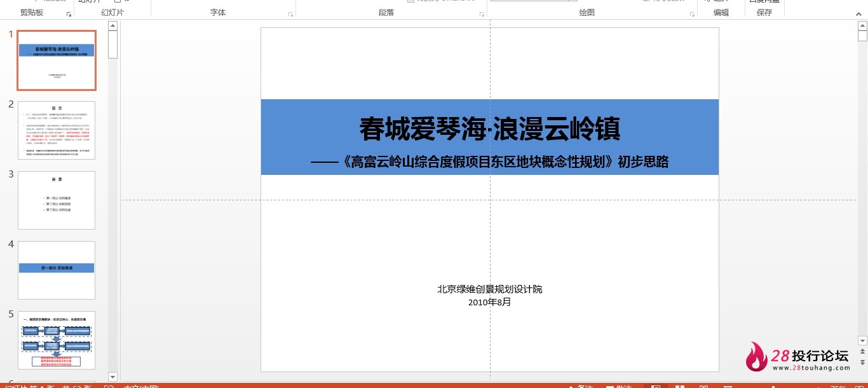Screen dimensions: 868x388
Task: Go to previous slide via double-arrow button
Action: pyautogui.click(x=862, y=351)
